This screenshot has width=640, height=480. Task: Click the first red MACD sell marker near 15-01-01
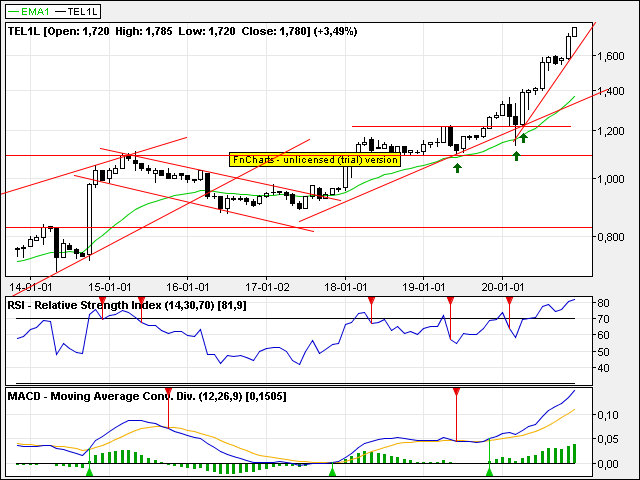[x=168, y=392]
